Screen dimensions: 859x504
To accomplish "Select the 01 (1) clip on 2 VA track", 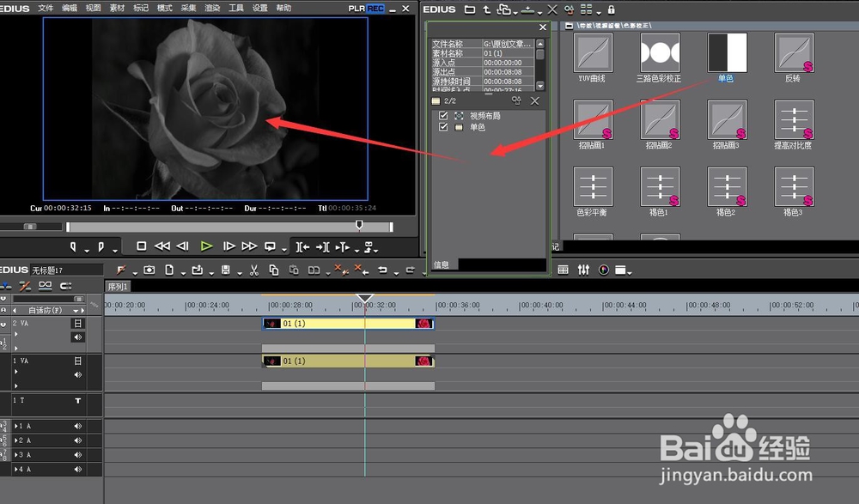I will [349, 324].
